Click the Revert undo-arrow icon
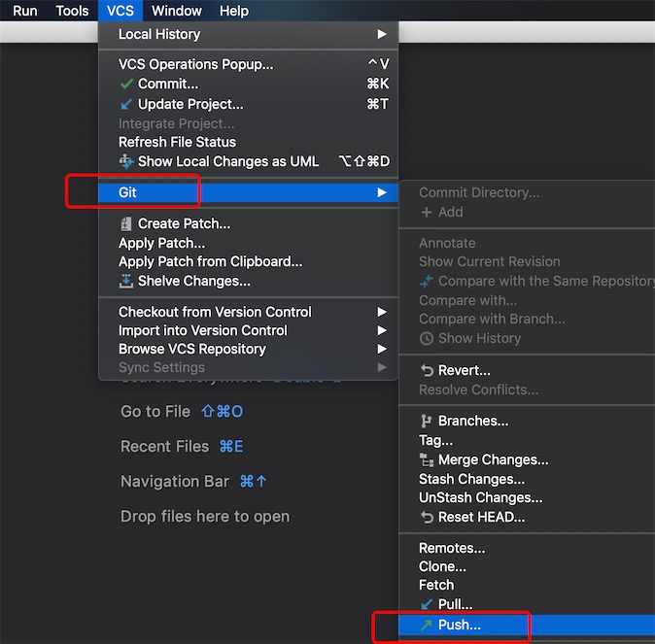This screenshot has width=655, height=644. pos(427,370)
